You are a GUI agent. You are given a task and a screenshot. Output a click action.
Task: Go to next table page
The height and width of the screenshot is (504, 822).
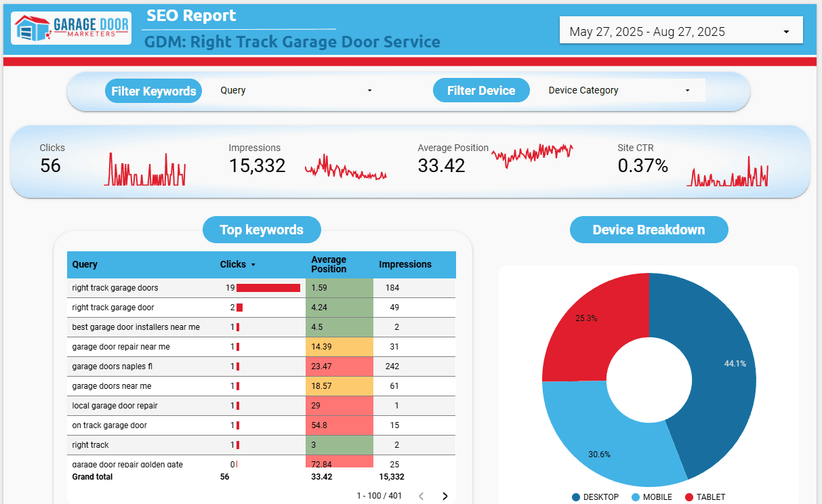tap(445, 496)
